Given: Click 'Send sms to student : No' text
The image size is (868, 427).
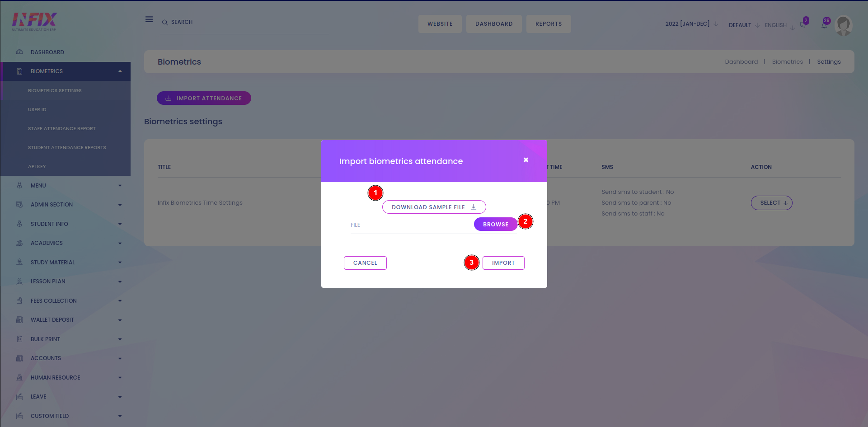Looking at the screenshot, I should pyautogui.click(x=638, y=192).
